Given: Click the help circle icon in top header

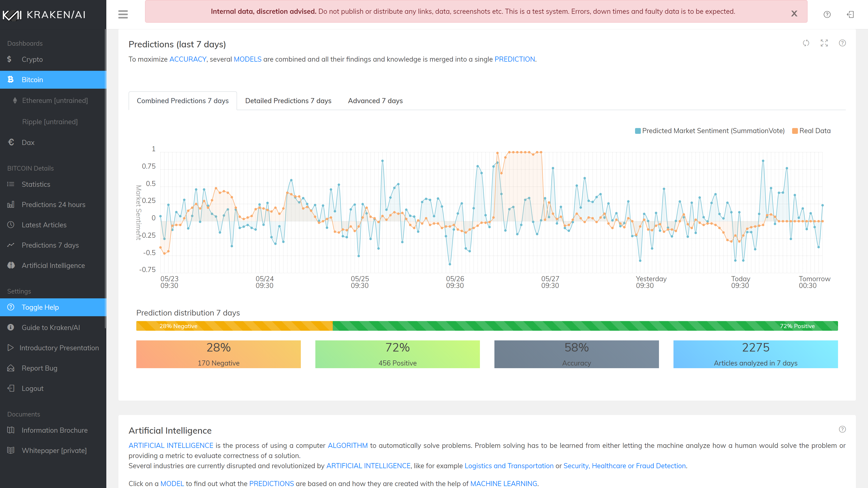Looking at the screenshot, I should pyautogui.click(x=827, y=14).
